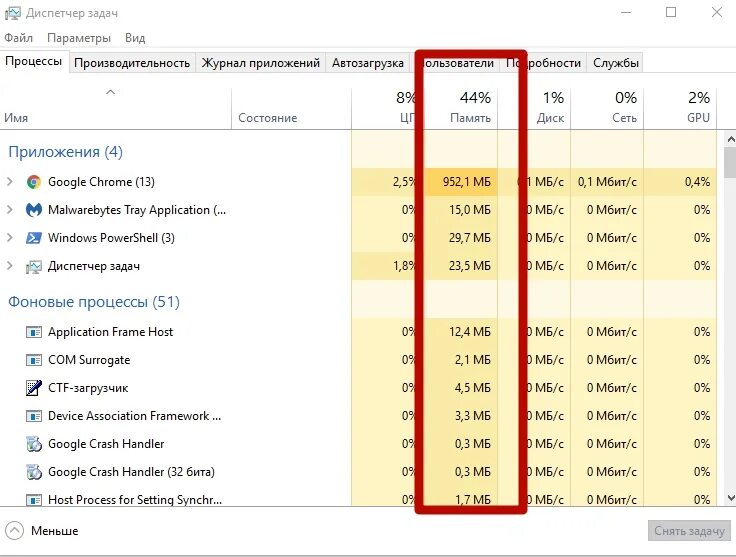Click the Host Process for Setting Synchr icon
This screenshot has height=557, width=736.
(x=34, y=500)
